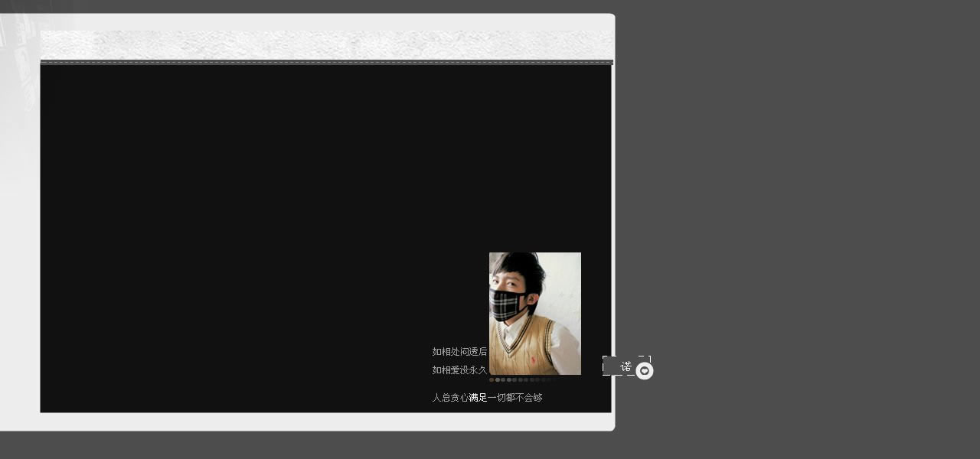Click the circular favorite icon beside the lyrics
Viewport: 980px width, 459px height.
(645, 369)
